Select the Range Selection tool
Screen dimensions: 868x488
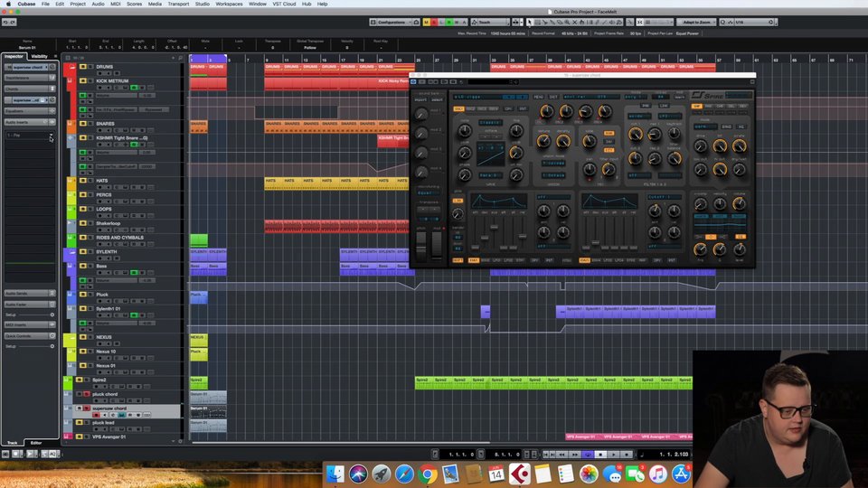(x=537, y=22)
